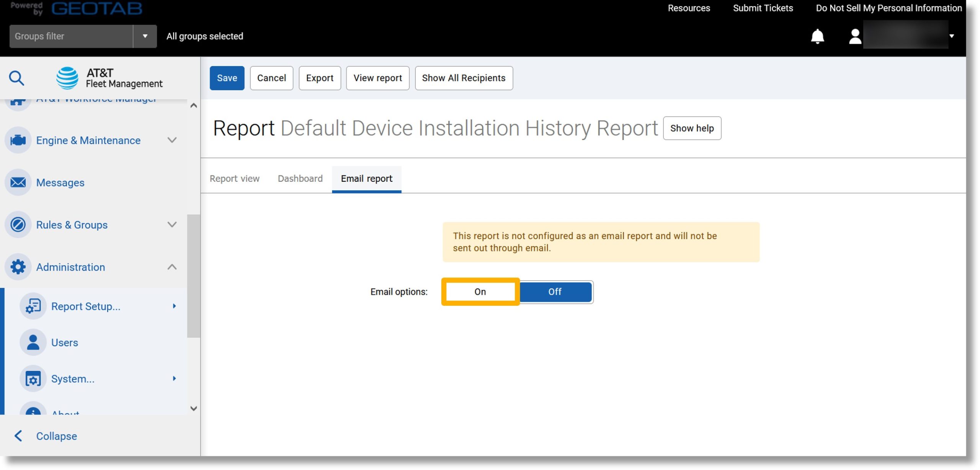This screenshot has width=980, height=470.
Task: Switch to the Dashboard tab
Action: [x=300, y=179]
